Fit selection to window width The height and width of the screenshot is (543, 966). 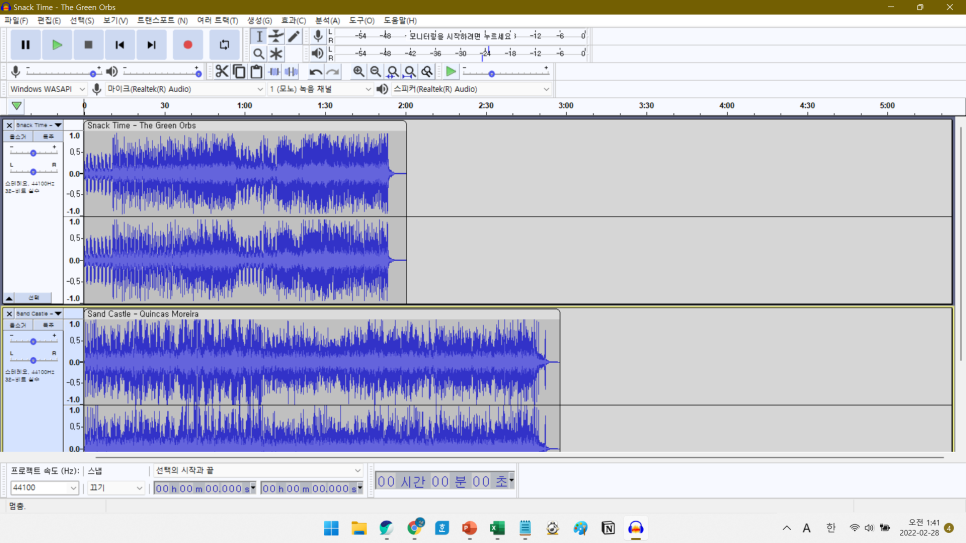click(392, 71)
